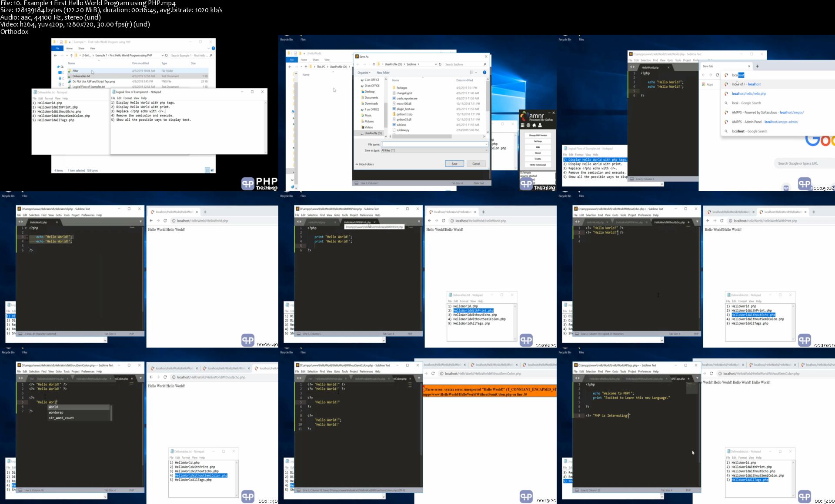Select highlighted 'HelloWorldWithPrint.php' row in the 00:08:20 frame's Notepad
This screenshot has width=835, height=504.
473,311
